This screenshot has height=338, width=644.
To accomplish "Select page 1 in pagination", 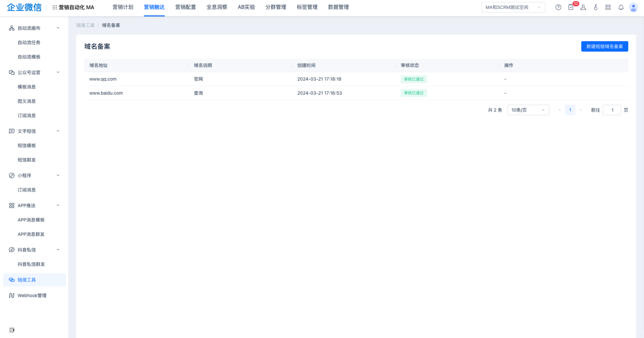I will coord(570,110).
